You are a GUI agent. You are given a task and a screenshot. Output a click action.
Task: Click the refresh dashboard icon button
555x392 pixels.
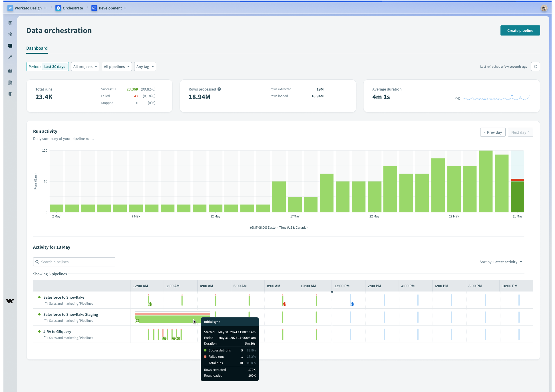point(535,67)
